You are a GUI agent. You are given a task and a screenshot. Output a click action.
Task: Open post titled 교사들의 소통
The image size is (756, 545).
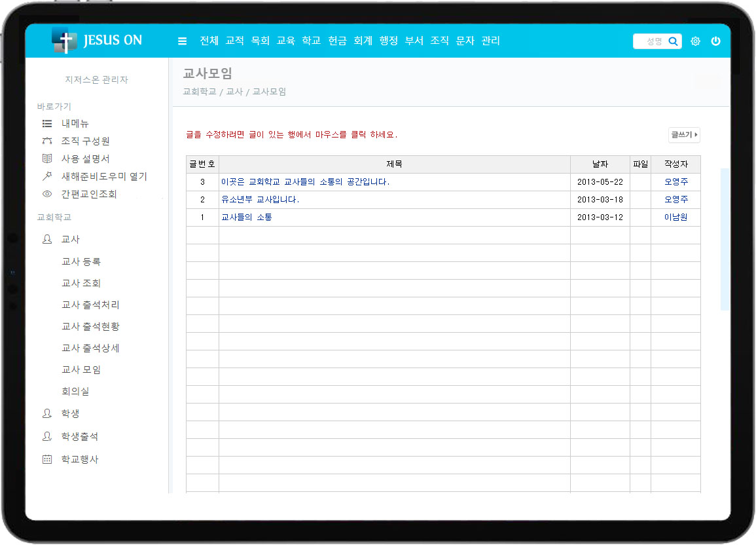tap(247, 217)
